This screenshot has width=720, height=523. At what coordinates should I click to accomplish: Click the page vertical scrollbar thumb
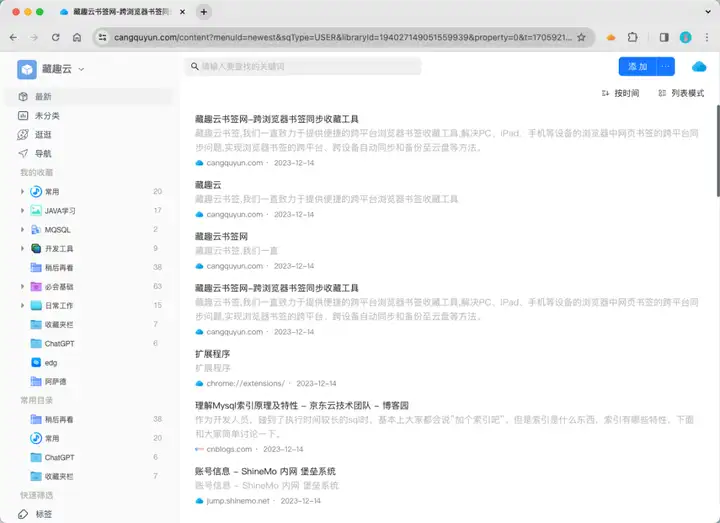[717, 151]
